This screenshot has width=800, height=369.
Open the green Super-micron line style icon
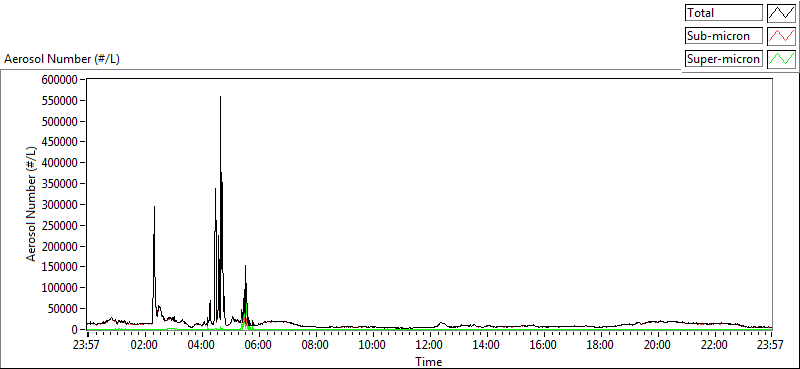(781, 59)
